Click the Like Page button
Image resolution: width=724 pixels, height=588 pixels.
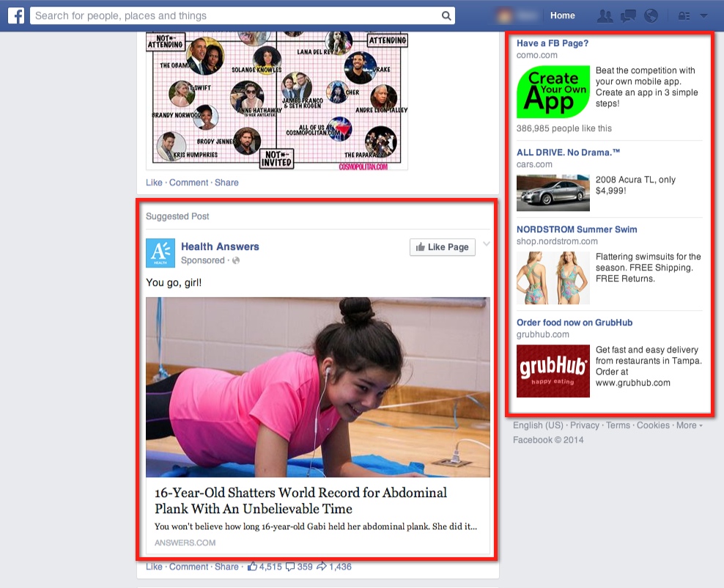pos(443,247)
